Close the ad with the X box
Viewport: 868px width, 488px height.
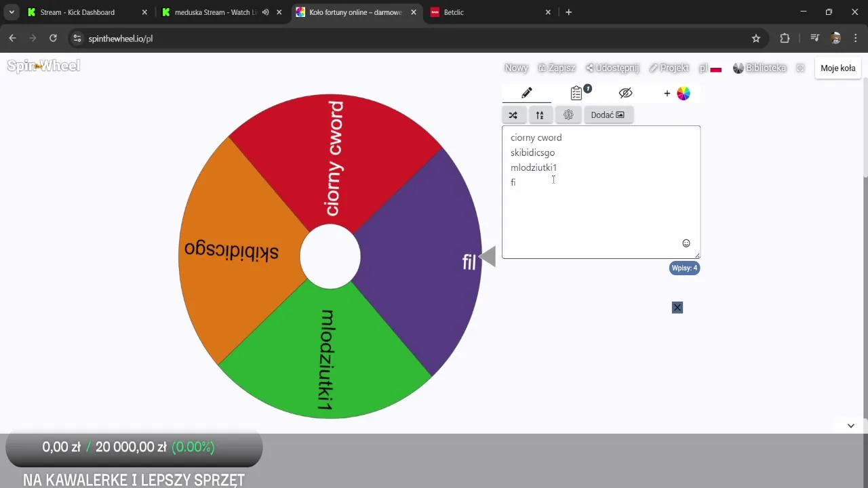[677, 308]
